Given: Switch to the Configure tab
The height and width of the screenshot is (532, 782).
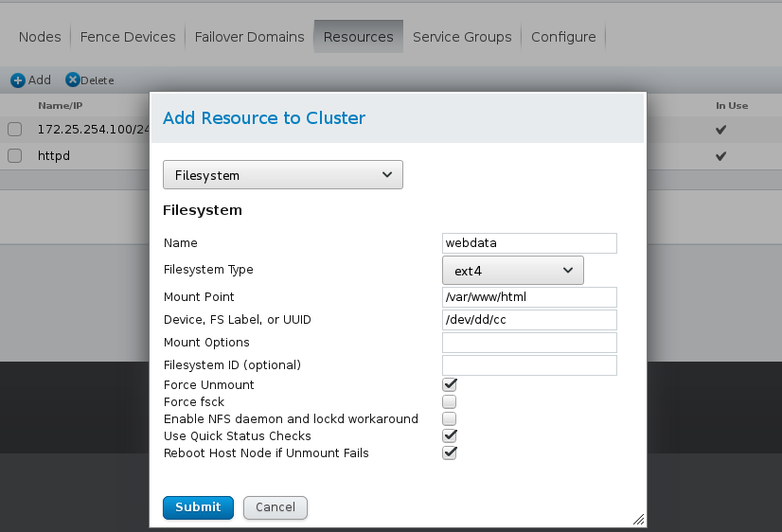Looking at the screenshot, I should pyautogui.click(x=563, y=37).
